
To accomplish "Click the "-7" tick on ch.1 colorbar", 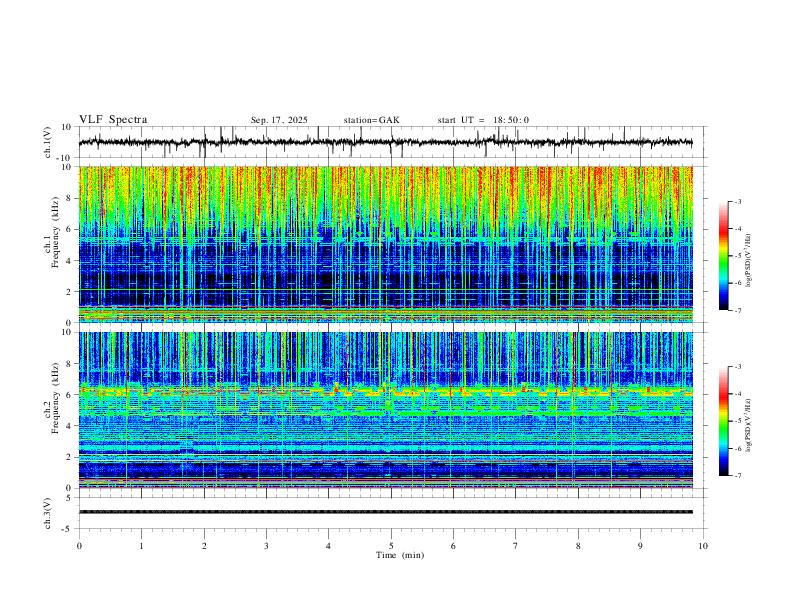I will click(738, 310).
